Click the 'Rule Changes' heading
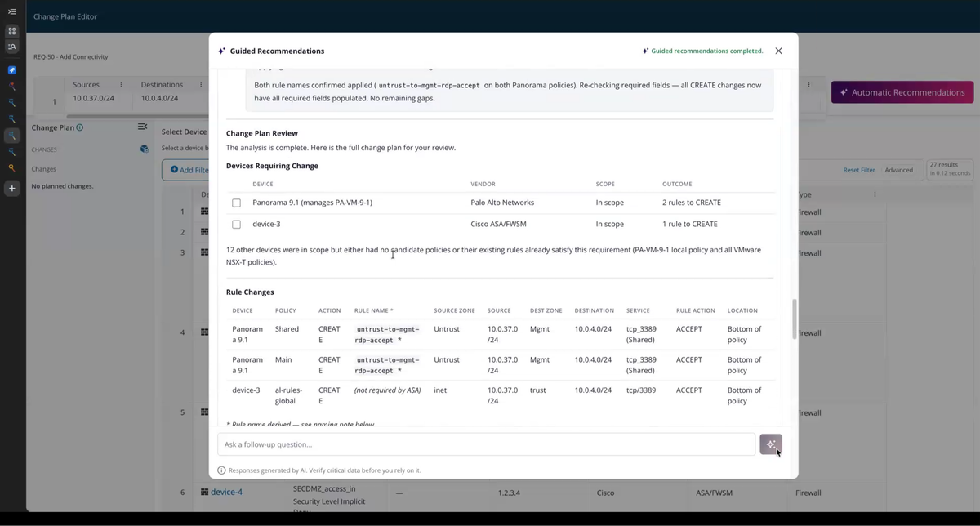The height and width of the screenshot is (526, 980). point(250,292)
